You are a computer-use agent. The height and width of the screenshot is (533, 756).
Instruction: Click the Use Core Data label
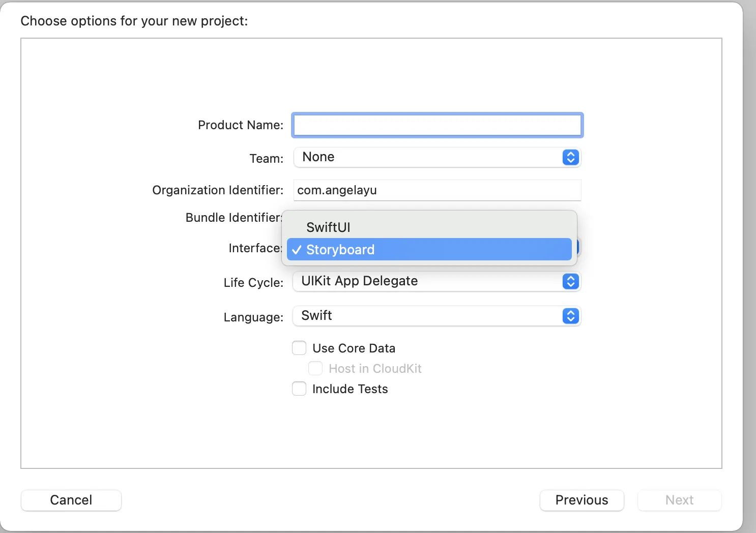tap(354, 348)
